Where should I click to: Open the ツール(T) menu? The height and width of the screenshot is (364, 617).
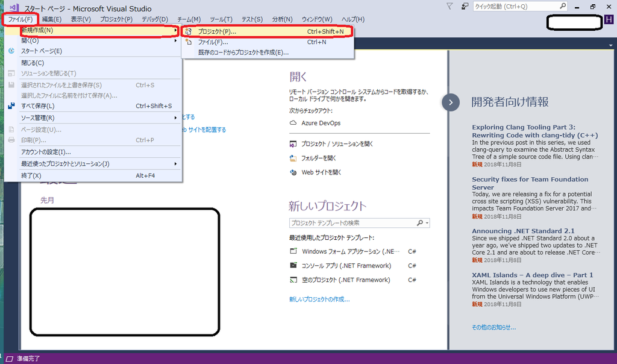click(221, 19)
